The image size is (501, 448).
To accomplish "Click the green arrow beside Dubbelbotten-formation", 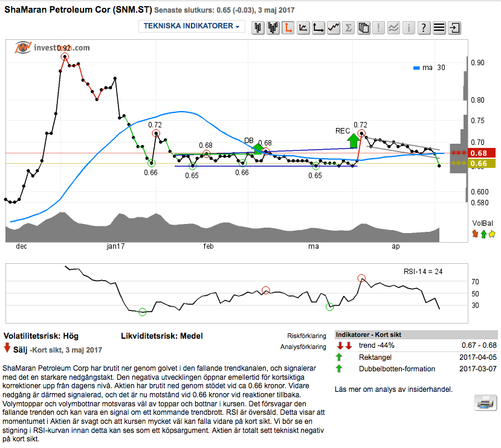I will click(339, 368).
